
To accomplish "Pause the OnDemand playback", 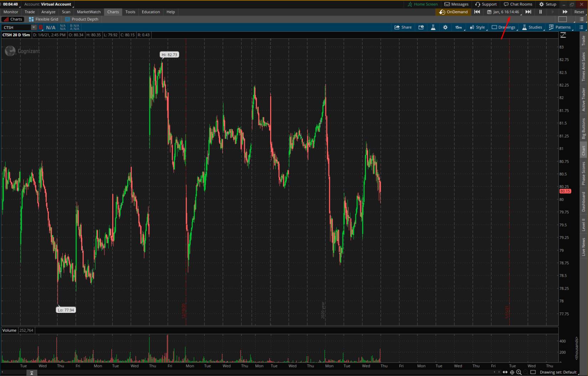I will click(540, 12).
